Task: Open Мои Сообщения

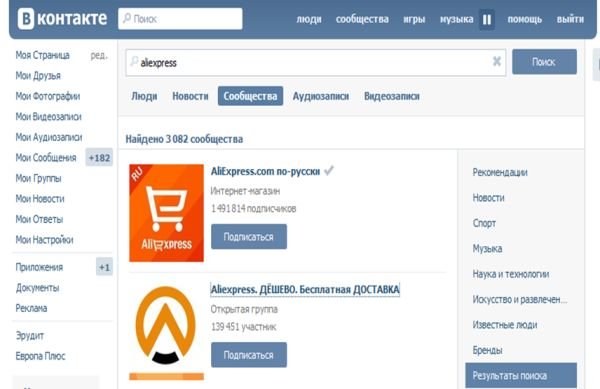Action: 46,158
